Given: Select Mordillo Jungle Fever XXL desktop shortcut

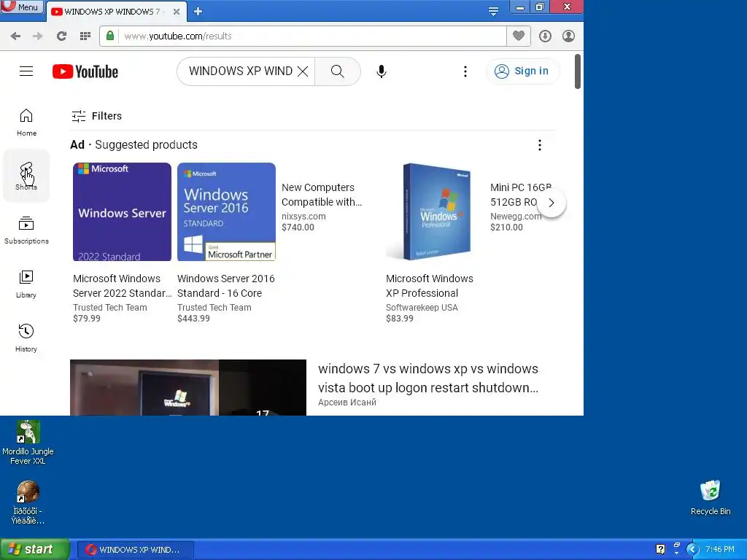Looking at the screenshot, I should [x=28, y=443].
